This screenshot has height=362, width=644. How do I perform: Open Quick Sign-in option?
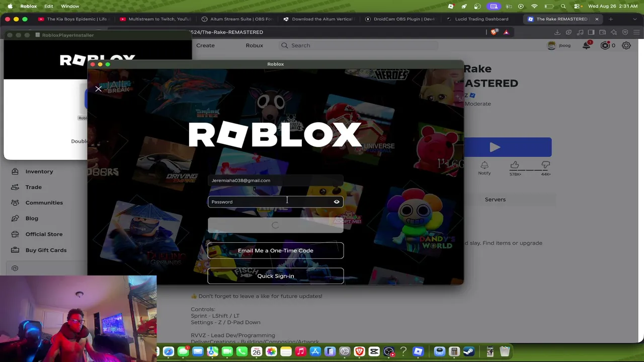tap(275, 276)
